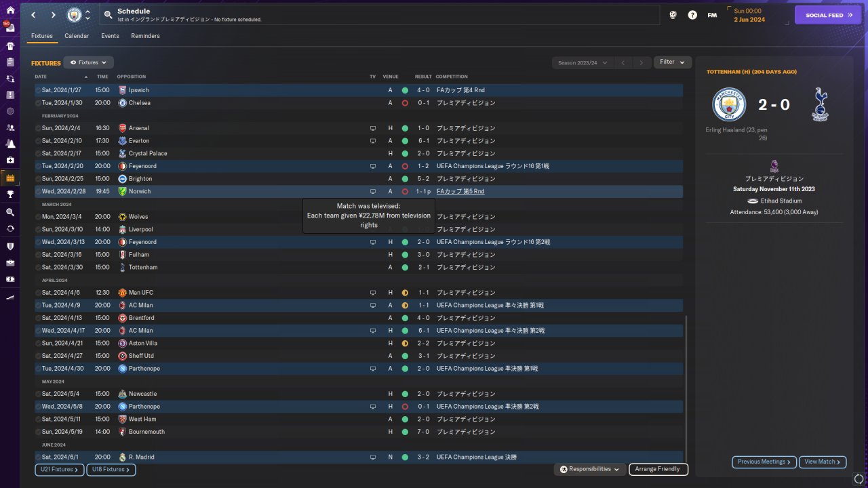Click the 6 - 1 result on Everton row
The height and width of the screenshot is (488, 868).
point(423,141)
